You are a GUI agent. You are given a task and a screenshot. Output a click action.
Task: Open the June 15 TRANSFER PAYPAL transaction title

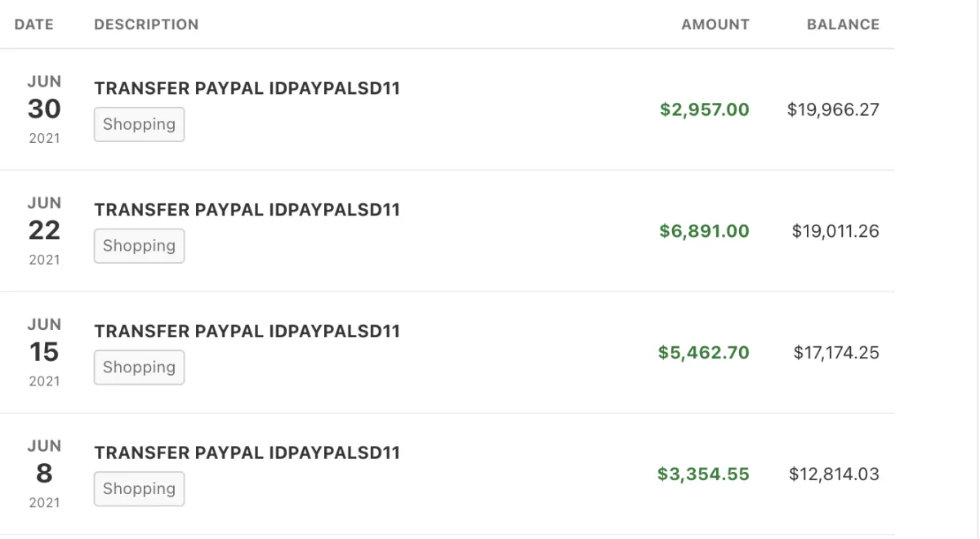tap(247, 332)
